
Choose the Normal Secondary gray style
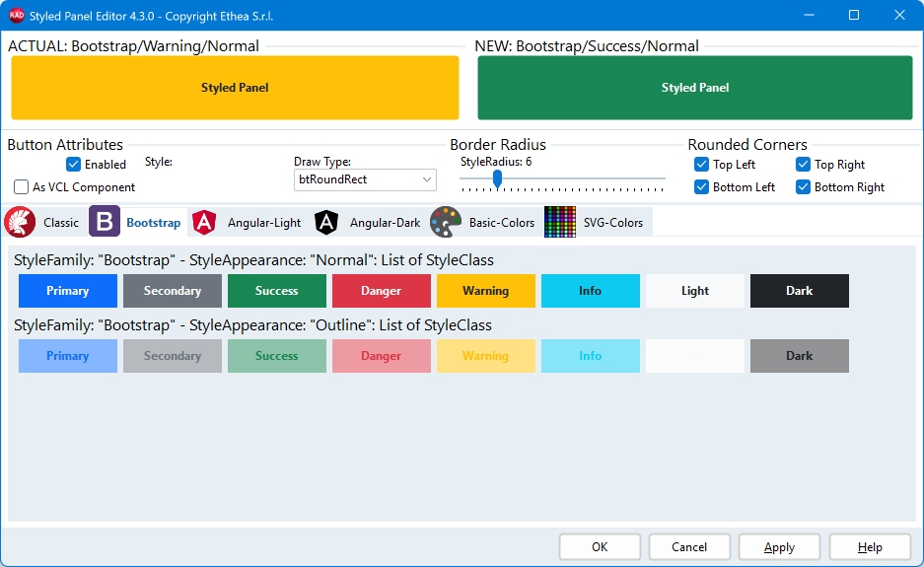[x=172, y=291]
